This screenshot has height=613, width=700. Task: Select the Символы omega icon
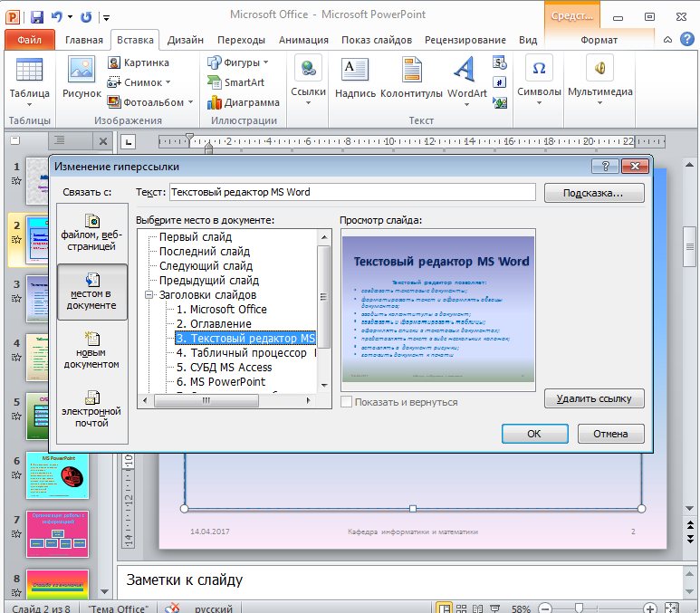click(x=539, y=68)
